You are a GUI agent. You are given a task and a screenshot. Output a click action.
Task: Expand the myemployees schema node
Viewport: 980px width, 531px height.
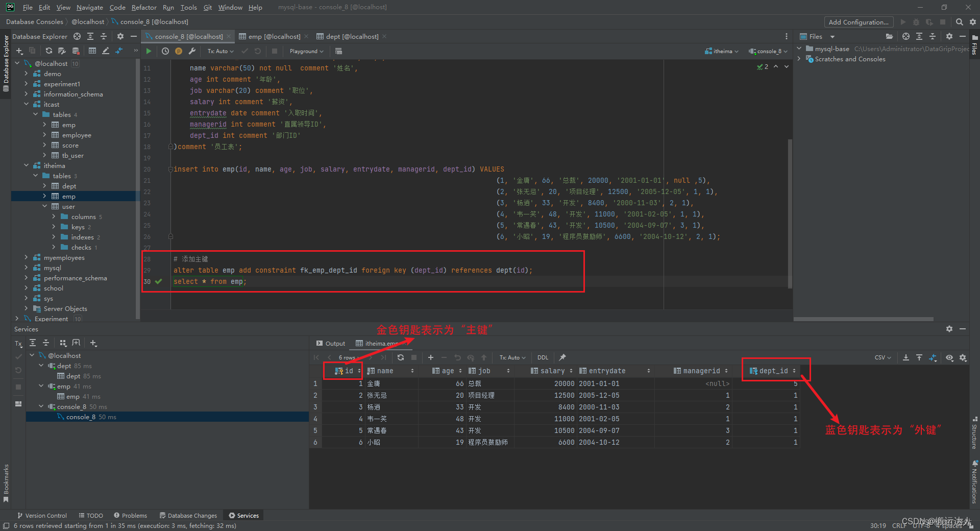click(x=26, y=257)
